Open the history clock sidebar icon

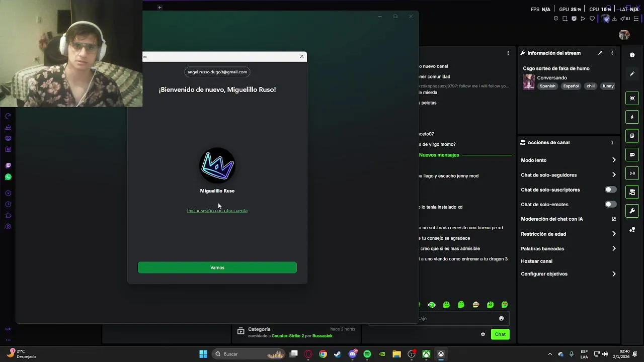tap(8, 205)
